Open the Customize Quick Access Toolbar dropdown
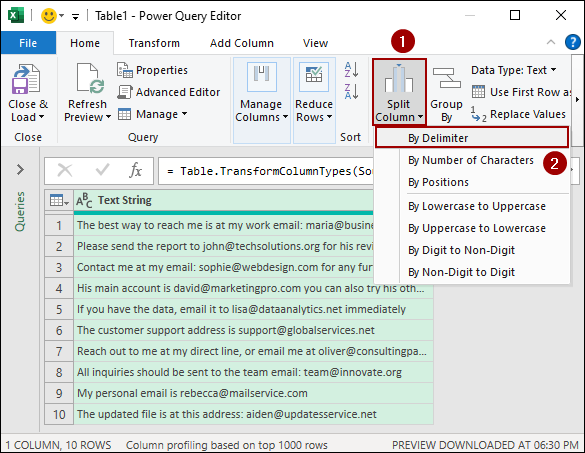This screenshot has width=585, height=453. [75, 17]
